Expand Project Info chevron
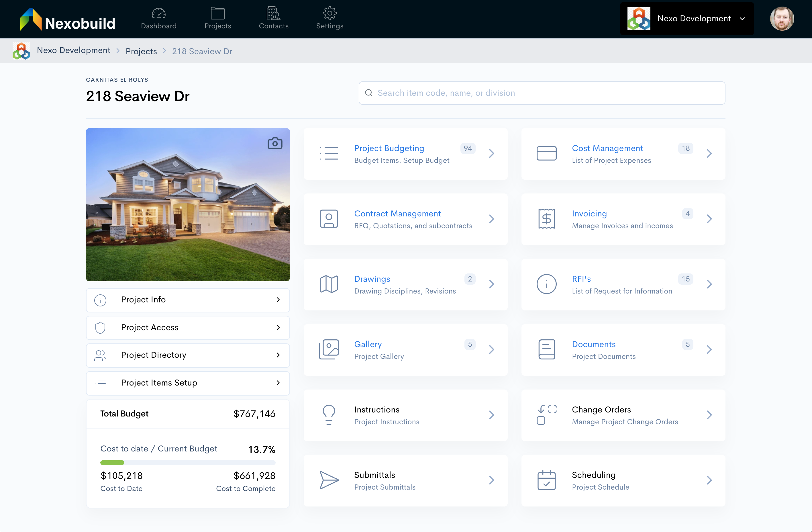 tap(278, 300)
